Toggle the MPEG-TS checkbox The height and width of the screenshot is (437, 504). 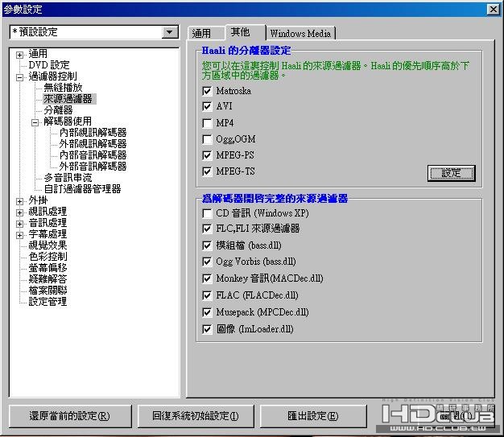(x=207, y=171)
